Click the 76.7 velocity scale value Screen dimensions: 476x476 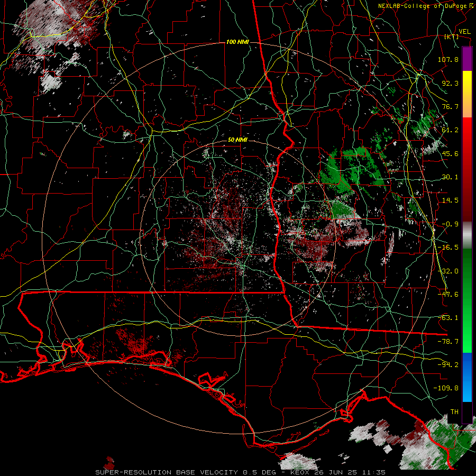tap(450, 106)
